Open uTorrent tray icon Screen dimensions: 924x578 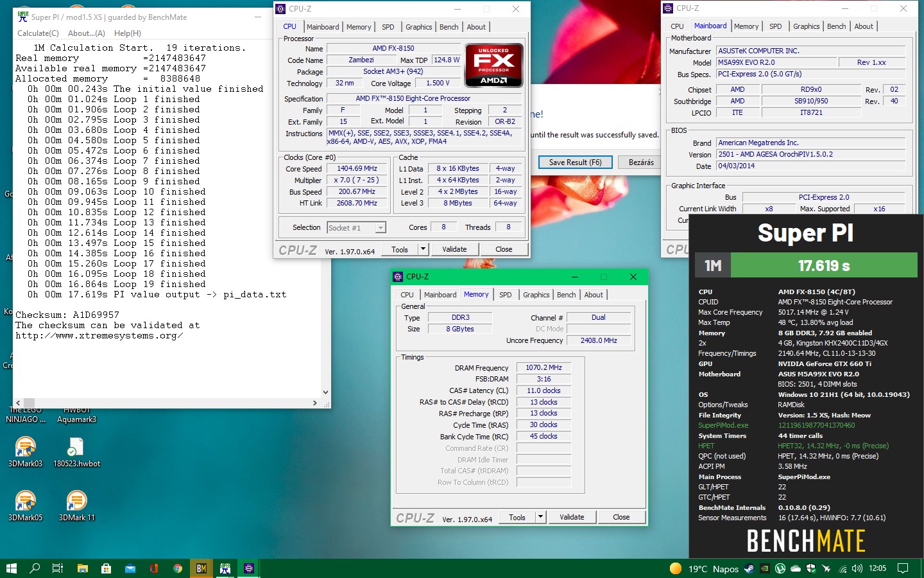(780, 568)
